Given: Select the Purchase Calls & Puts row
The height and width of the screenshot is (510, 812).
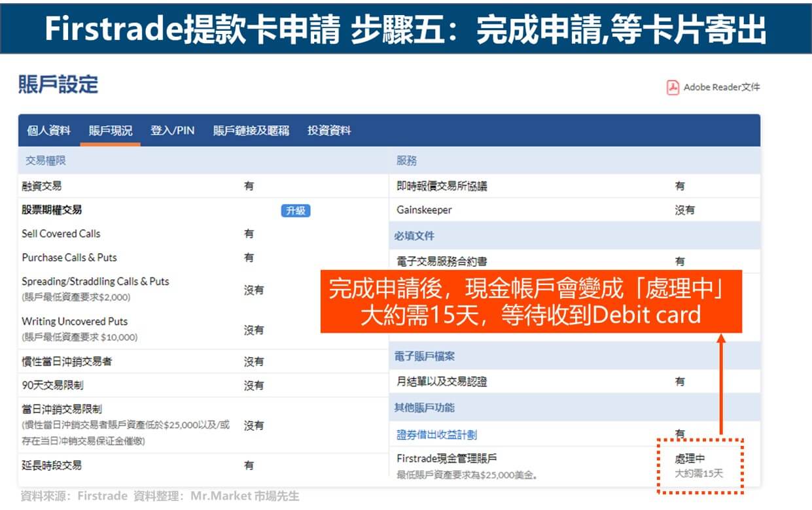Looking at the screenshot, I should pos(69,257).
